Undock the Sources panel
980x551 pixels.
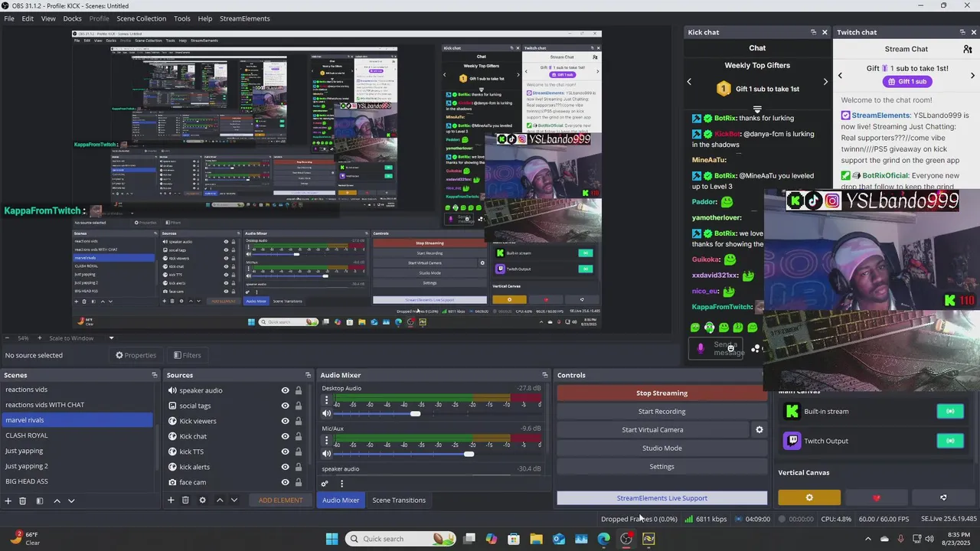(x=308, y=375)
